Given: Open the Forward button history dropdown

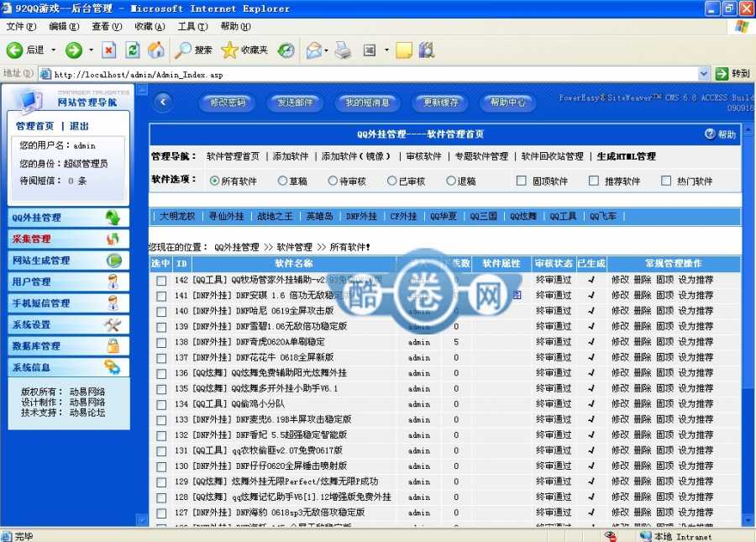Looking at the screenshot, I should pos(91,50).
